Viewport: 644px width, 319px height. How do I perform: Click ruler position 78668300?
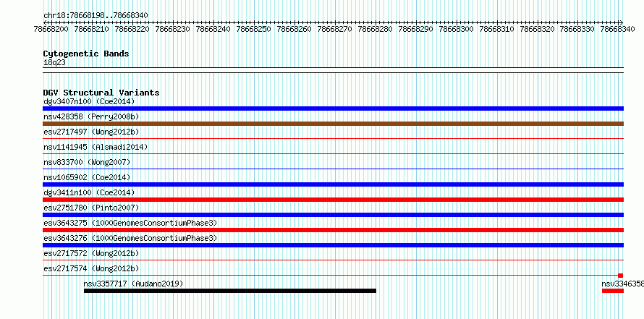(457, 29)
